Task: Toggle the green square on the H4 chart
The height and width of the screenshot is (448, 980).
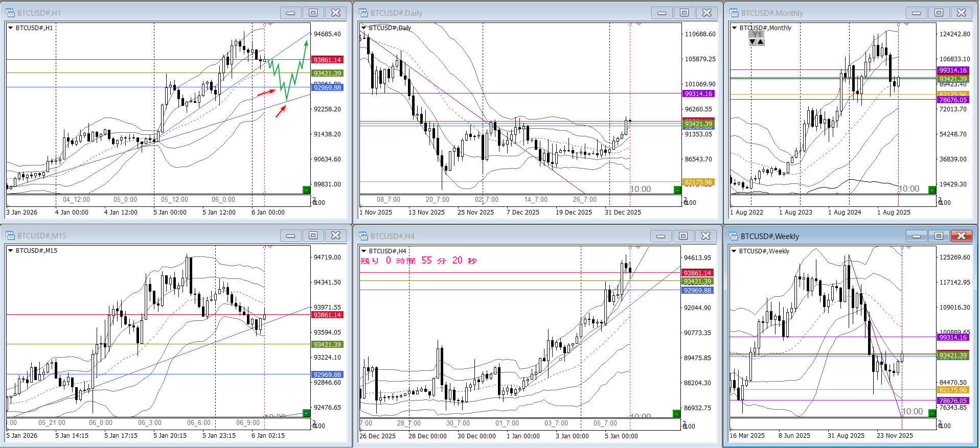Action: click(x=676, y=413)
